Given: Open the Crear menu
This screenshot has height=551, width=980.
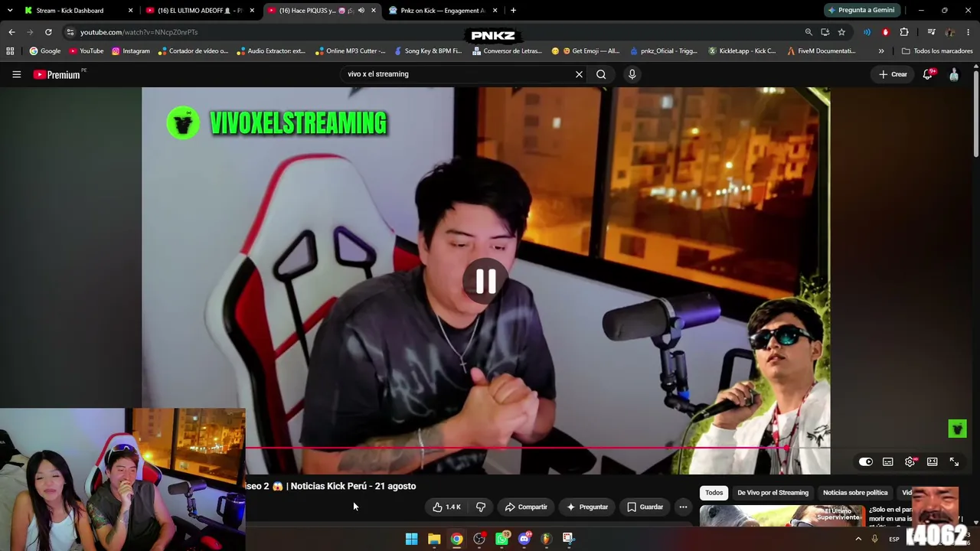Looking at the screenshot, I should pos(893,74).
